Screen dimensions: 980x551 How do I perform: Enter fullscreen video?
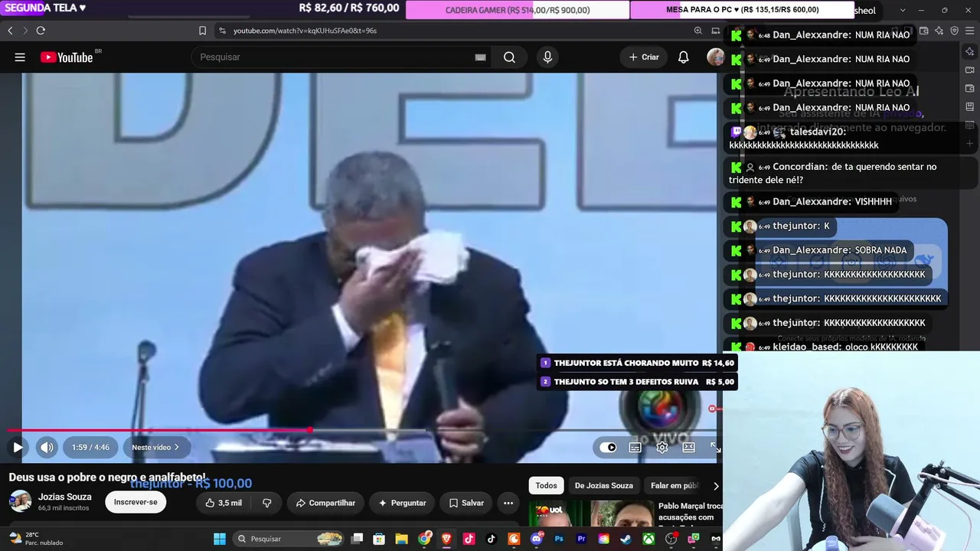[715, 448]
